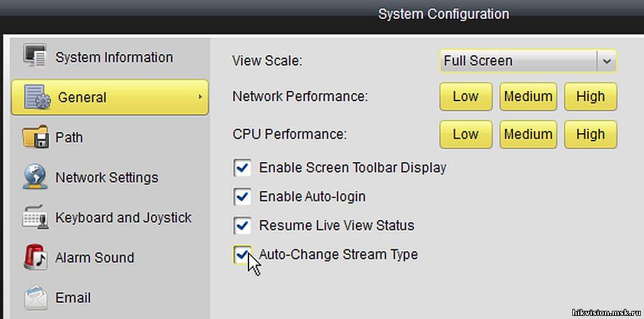Click the General settings gear icon
644x319 pixels.
pos(37,97)
